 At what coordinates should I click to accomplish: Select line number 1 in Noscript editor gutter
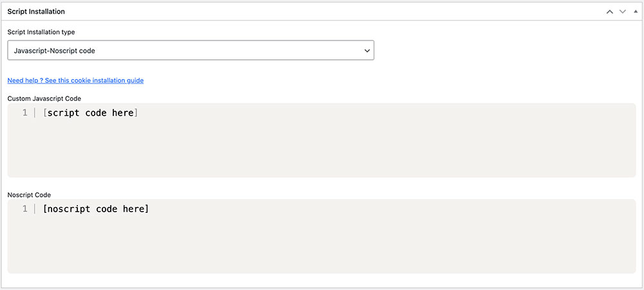point(25,209)
